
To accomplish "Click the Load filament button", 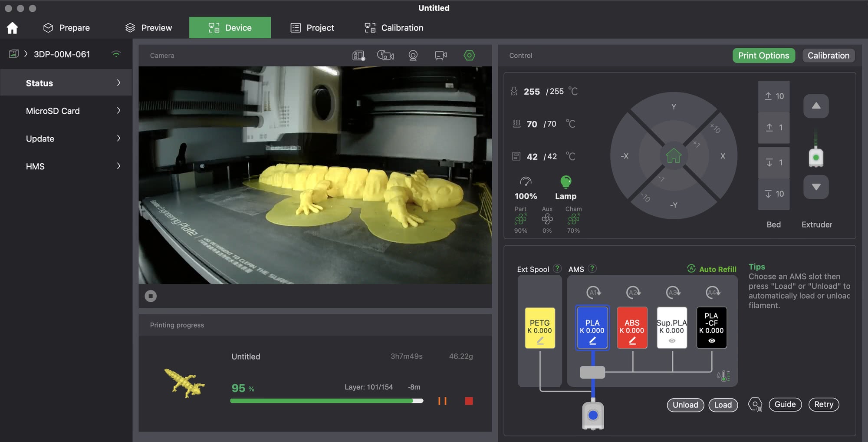I will point(723,405).
